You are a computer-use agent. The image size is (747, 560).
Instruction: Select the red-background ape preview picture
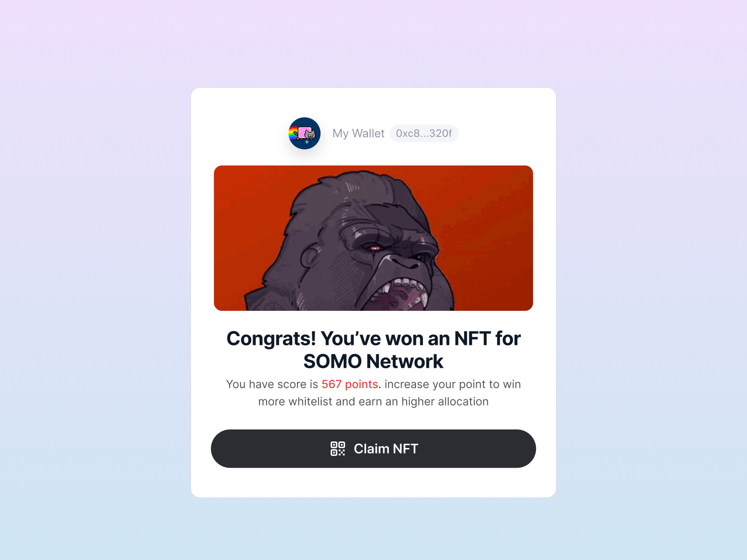[x=373, y=238]
